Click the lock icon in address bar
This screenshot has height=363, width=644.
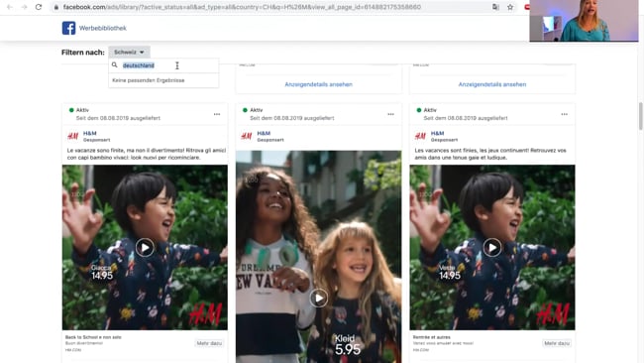56,7
